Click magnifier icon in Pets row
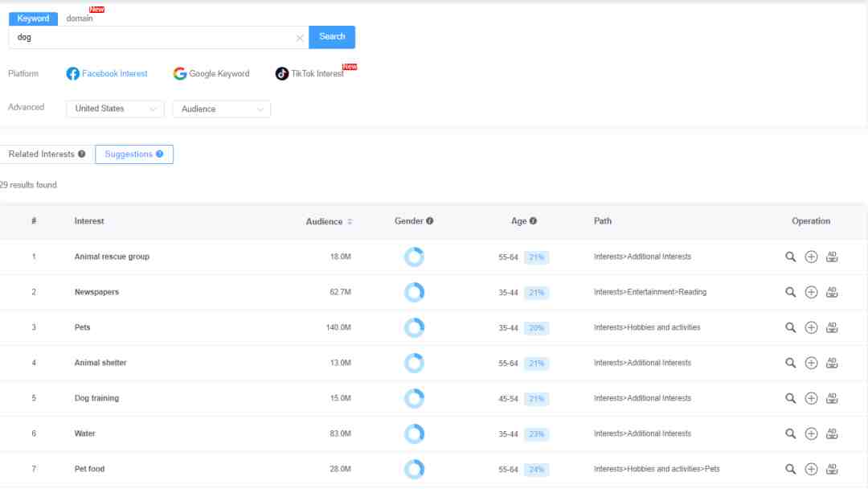Viewport: 868px width, 489px height. (790, 328)
